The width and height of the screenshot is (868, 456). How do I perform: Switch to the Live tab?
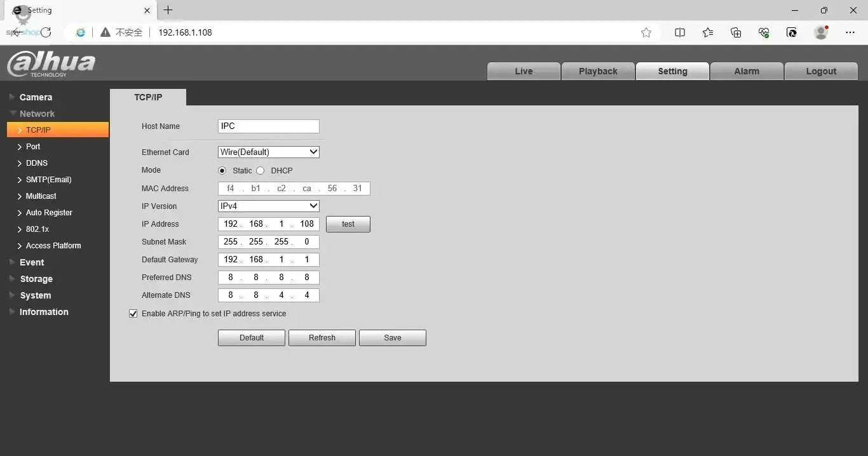tap(524, 71)
